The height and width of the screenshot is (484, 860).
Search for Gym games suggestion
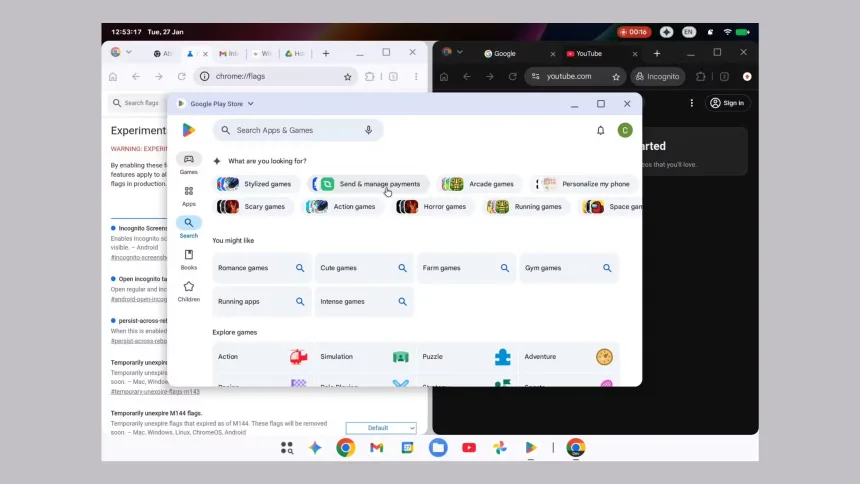569,268
